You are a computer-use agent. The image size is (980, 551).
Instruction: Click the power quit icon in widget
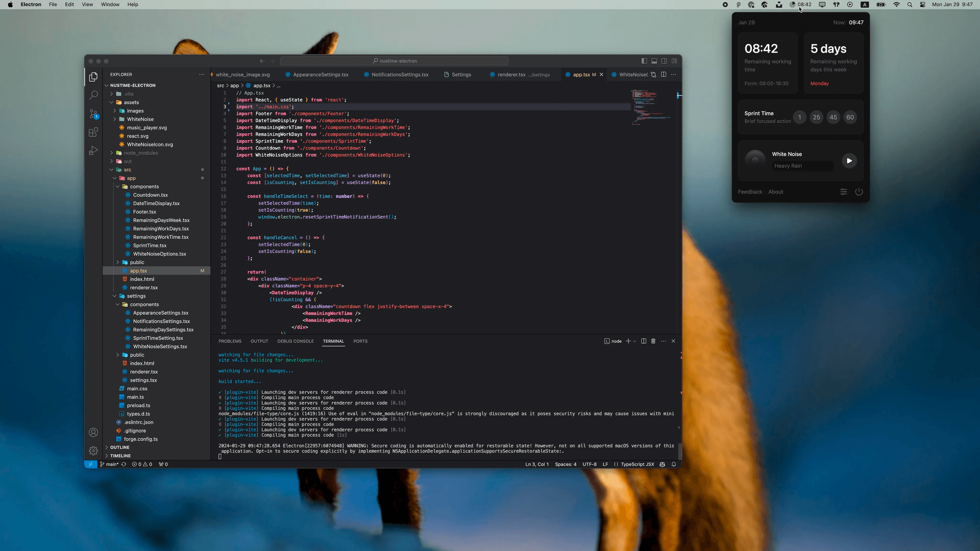[859, 192]
